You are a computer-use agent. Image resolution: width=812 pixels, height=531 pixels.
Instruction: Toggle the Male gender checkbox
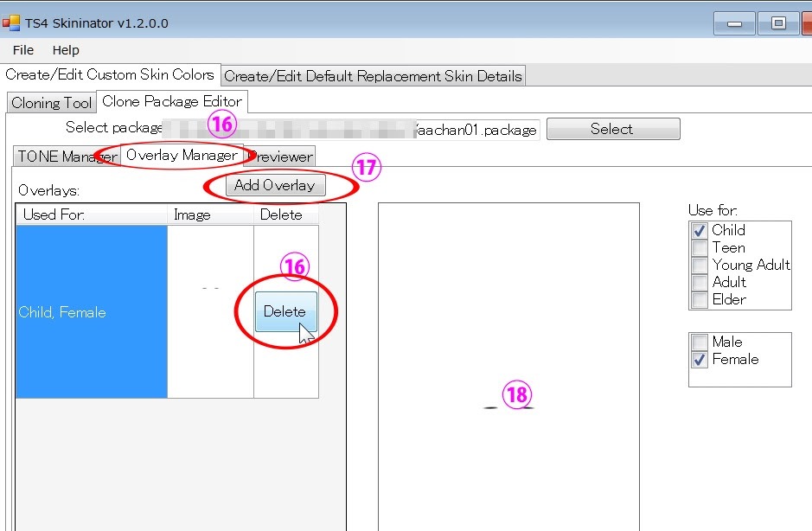point(700,342)
